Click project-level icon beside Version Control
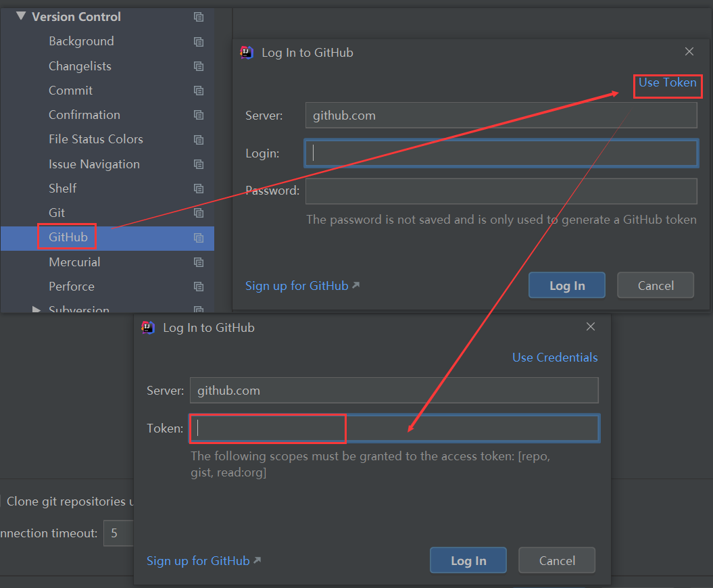Screen dimensions: 713x588 199,17
